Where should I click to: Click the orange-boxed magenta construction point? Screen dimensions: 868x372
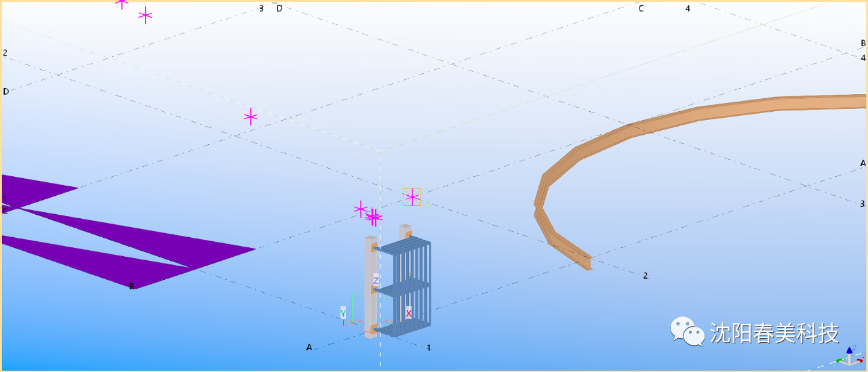[x=412, y=197]
